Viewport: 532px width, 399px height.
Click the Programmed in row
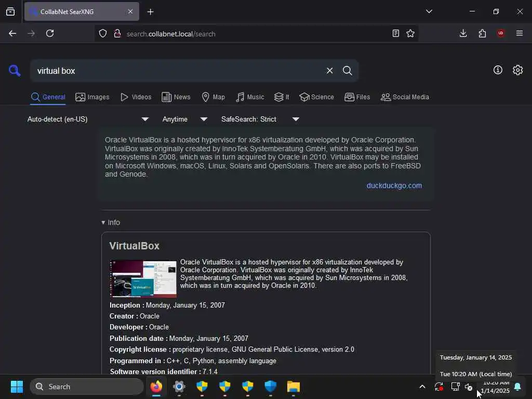pos(193,361)
